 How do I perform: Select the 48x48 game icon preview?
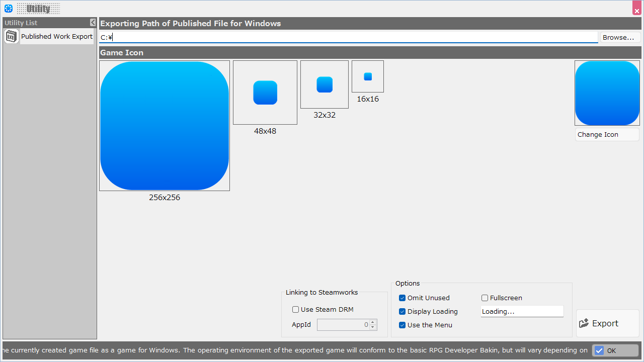(x=265, y=93)
